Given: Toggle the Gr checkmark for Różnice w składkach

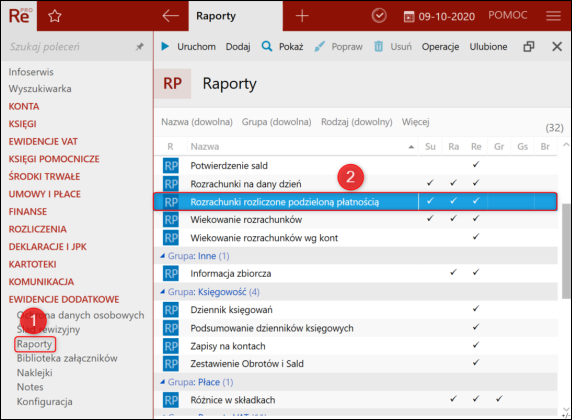Looking at the screenshot, I should coord(499,399).
